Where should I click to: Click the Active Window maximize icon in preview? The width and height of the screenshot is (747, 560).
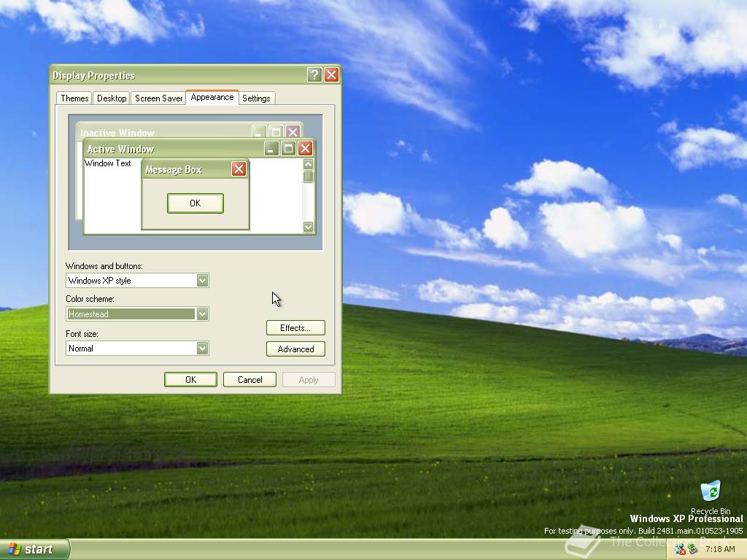288,149
